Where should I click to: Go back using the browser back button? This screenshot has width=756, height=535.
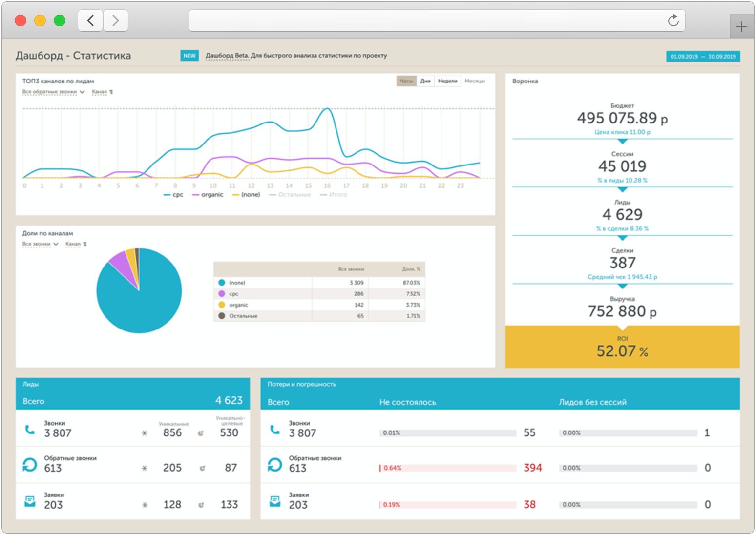point(90,21)
